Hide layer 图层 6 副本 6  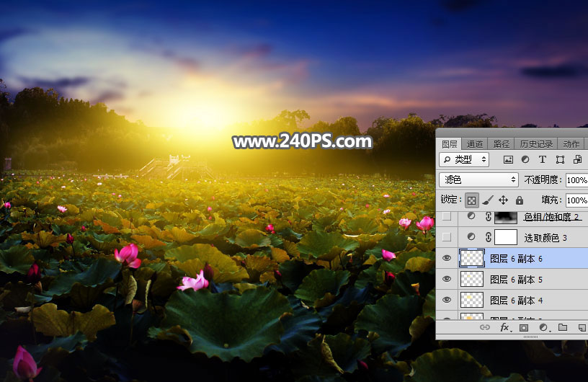[x=447, y=258]
